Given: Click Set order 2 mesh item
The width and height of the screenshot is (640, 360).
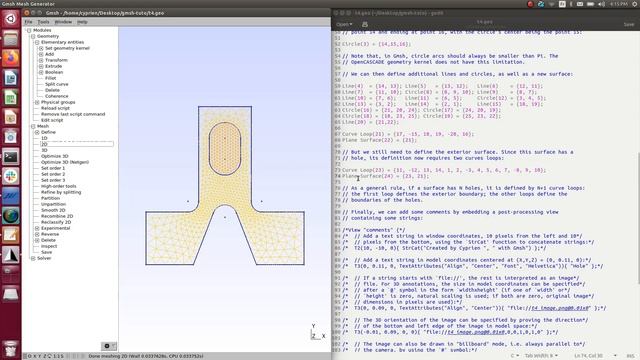Looking at the screenshot, I should tap(53, 174).
